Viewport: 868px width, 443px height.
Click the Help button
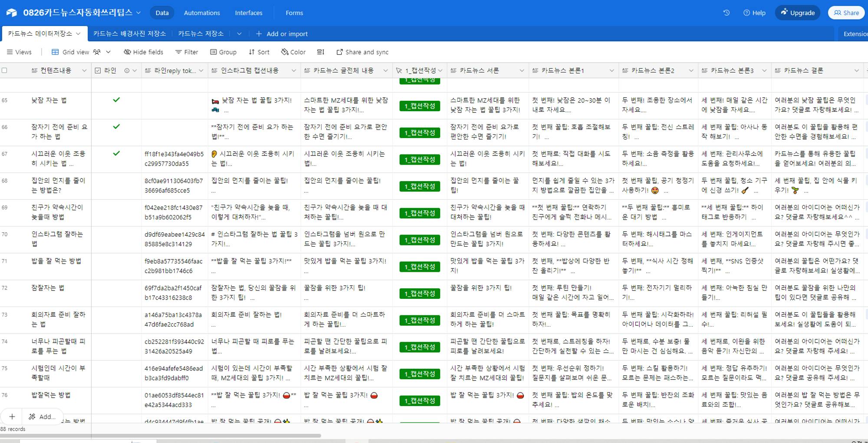click(x=754, y=13)
